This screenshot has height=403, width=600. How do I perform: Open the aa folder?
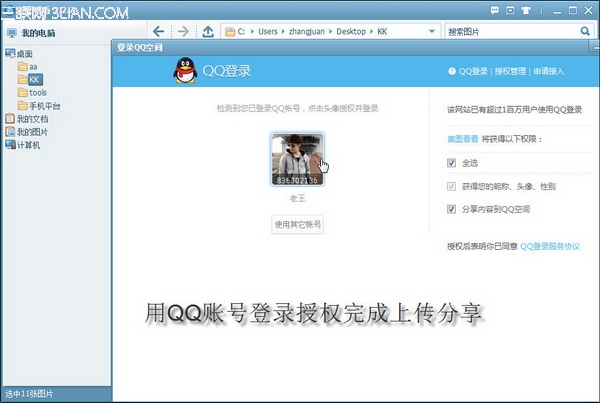pos(33,67)
